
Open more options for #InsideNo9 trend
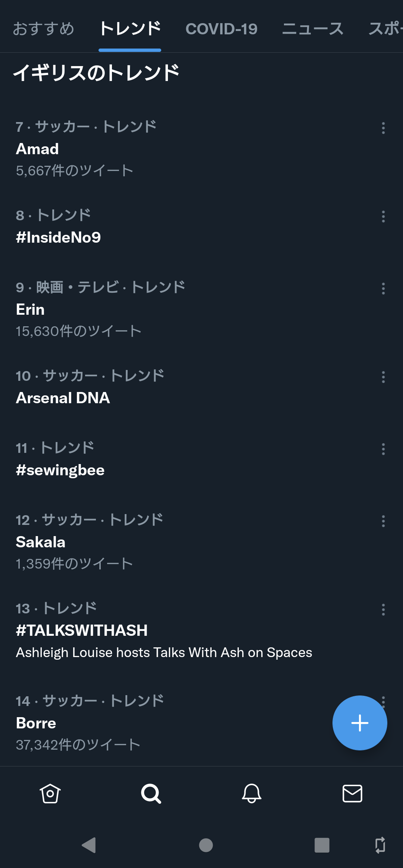[383, 217]
